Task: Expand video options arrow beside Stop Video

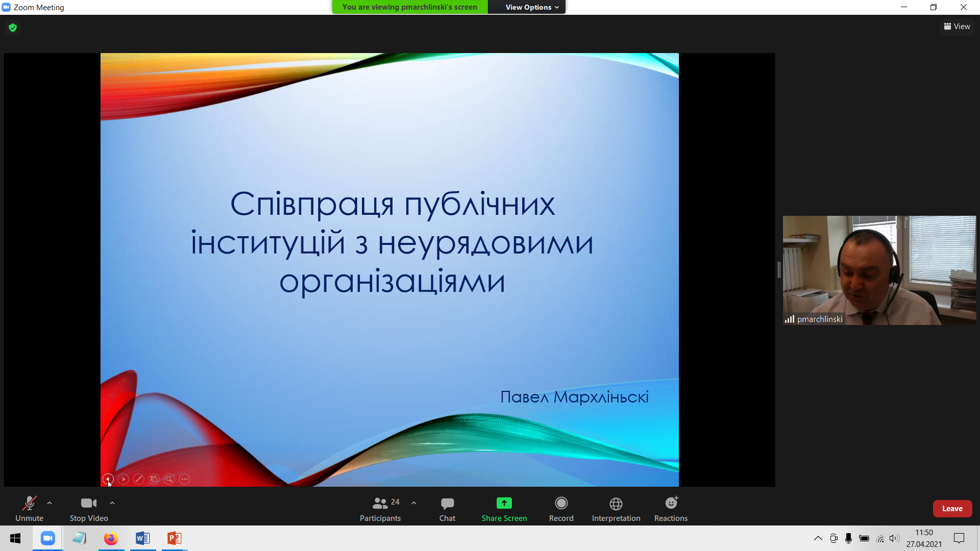Action: click(112, 503)
